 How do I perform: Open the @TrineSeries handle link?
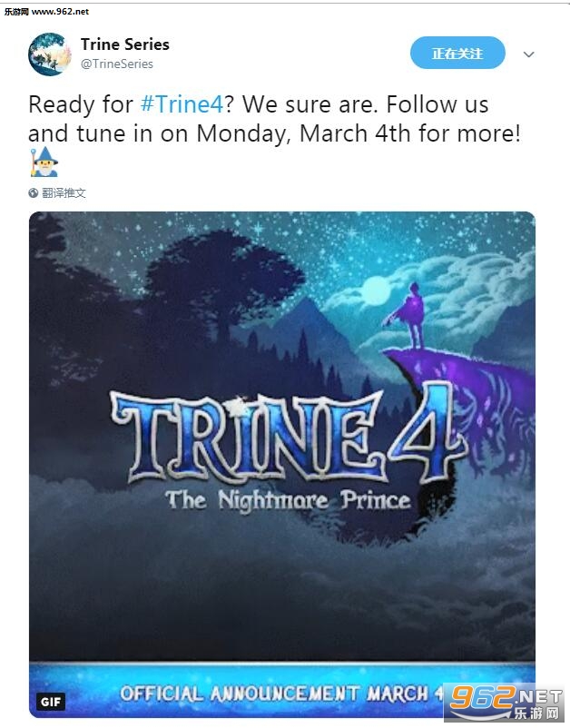[117, 64]
